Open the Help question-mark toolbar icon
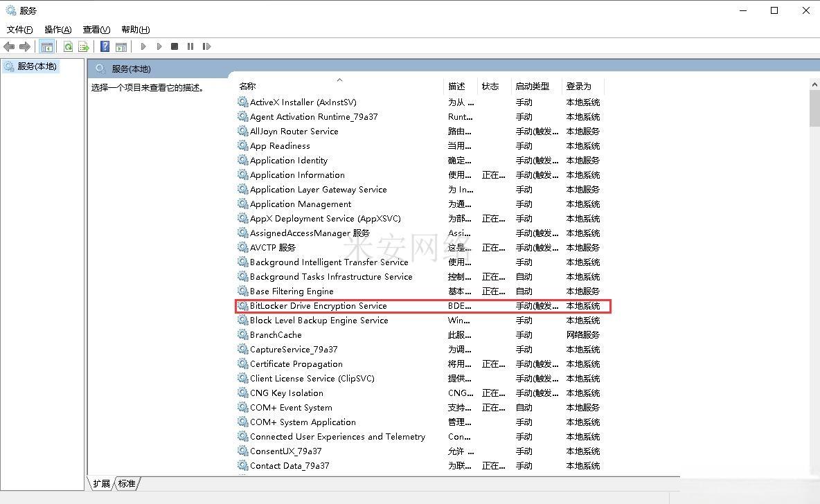Image resolution: width=820 pixels, height=504 pixels. click(105, 46)
